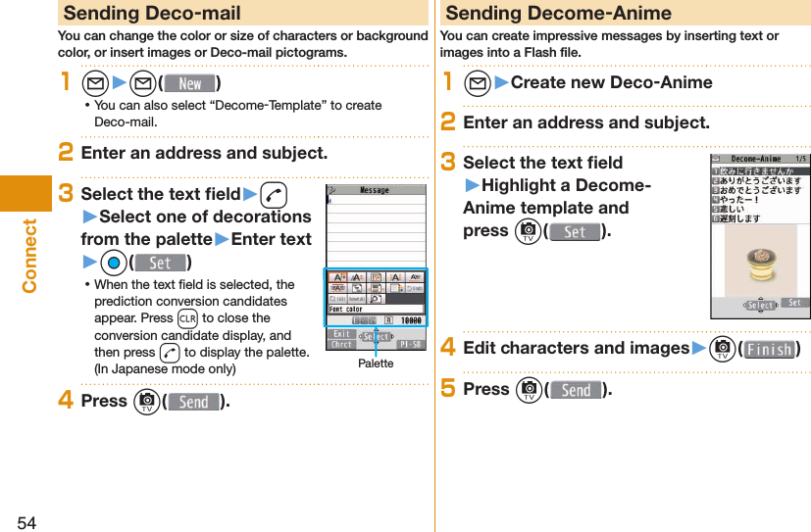This screenshot has width=811, height=532.
Task: Select the fifth template in the Decome-Anime list
Action: pyautogui.click(x=760, y=210)
